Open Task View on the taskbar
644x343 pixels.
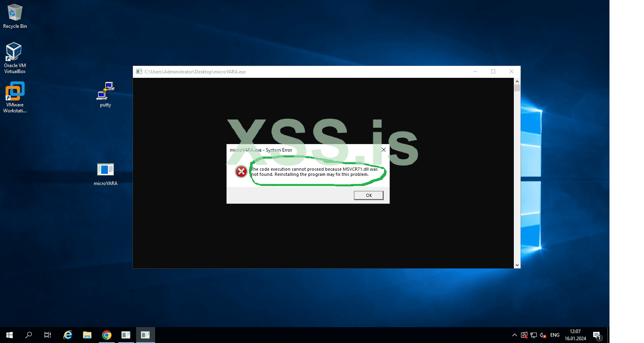click(x=48, y=335)
